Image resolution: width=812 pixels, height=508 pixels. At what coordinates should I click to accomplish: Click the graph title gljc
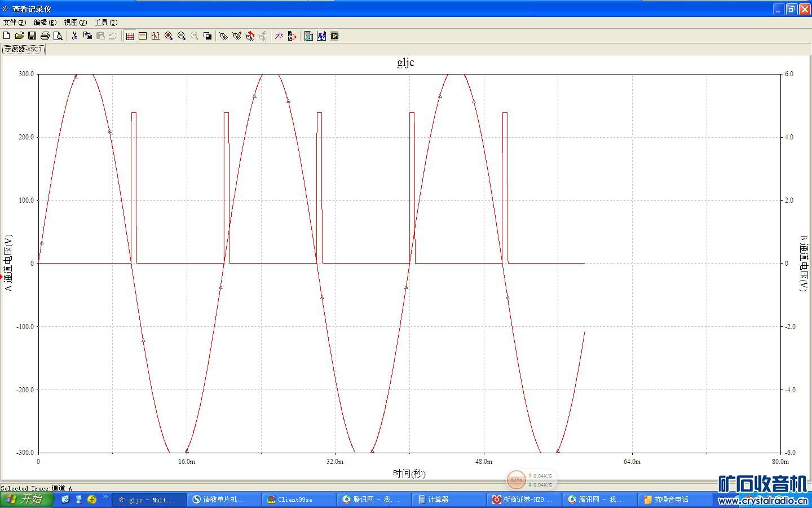coord(405,62)
